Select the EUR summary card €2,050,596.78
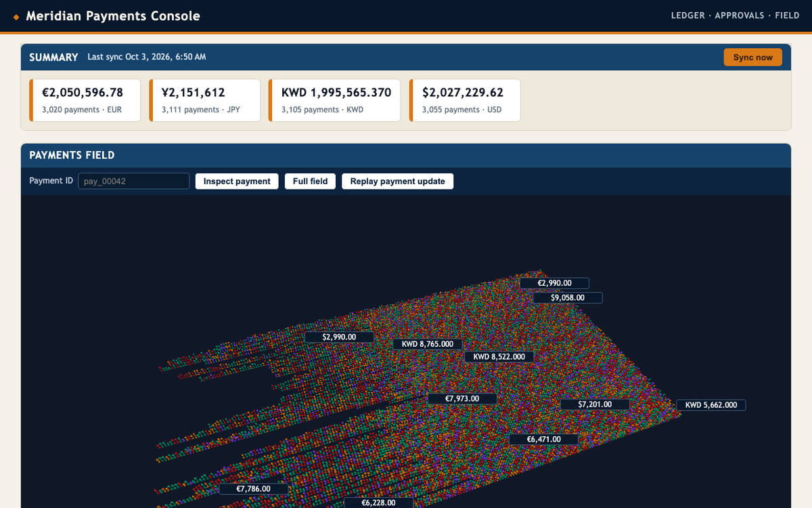The width and height of the screenshot is (812, 508). [x=85, y=100]
